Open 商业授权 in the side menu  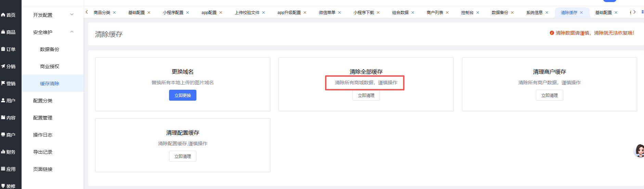(x=50, y=66)
